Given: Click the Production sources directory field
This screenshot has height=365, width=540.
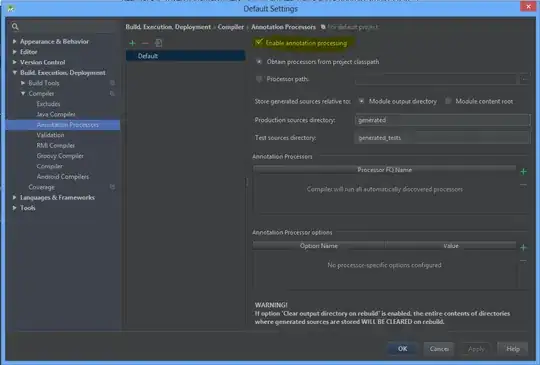Looking at the screenshot, I should (x=442, y=120).
